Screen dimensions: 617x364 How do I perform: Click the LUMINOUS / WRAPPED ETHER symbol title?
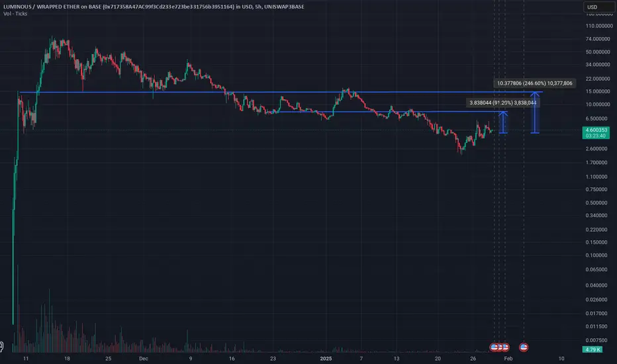[x=154, y=7]
